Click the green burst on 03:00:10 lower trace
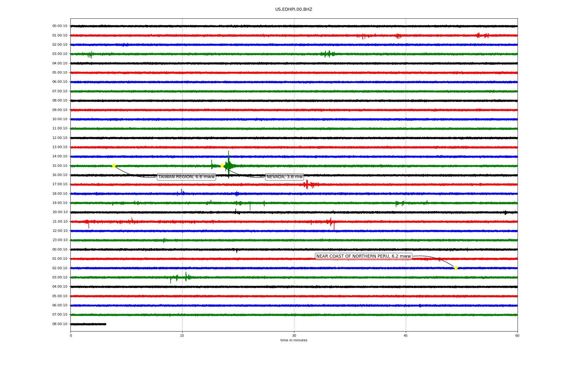This screenshot has height=368, width=588. [x=186, y=277]
